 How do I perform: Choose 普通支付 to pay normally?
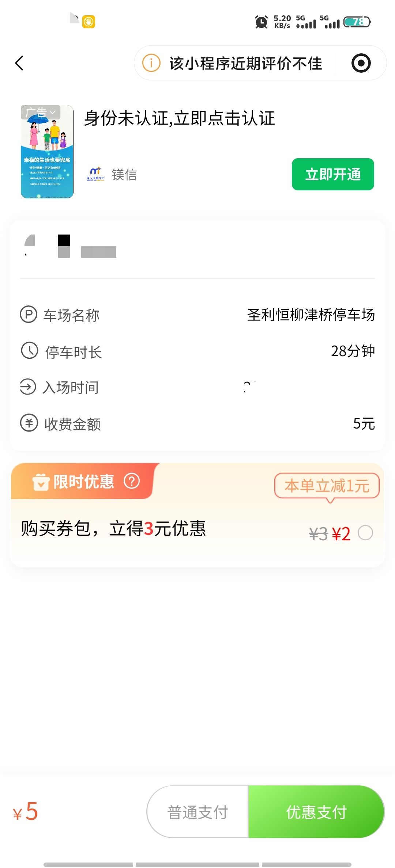(197, 812)
